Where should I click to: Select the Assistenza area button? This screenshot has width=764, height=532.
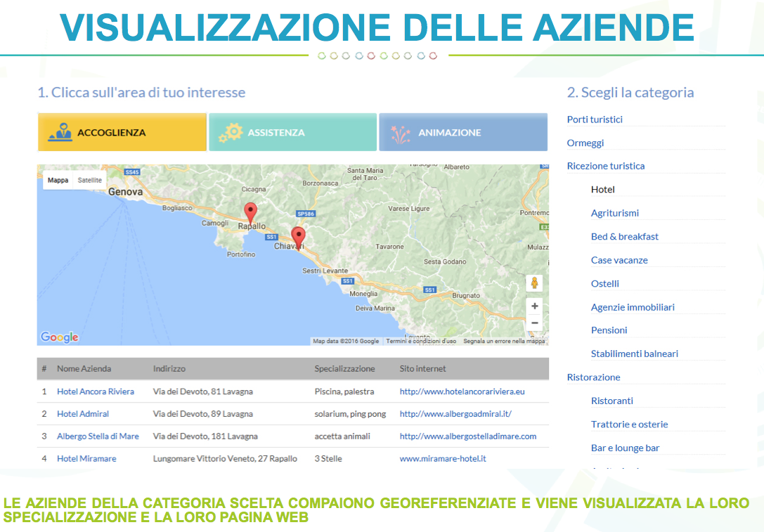point(293,132)
